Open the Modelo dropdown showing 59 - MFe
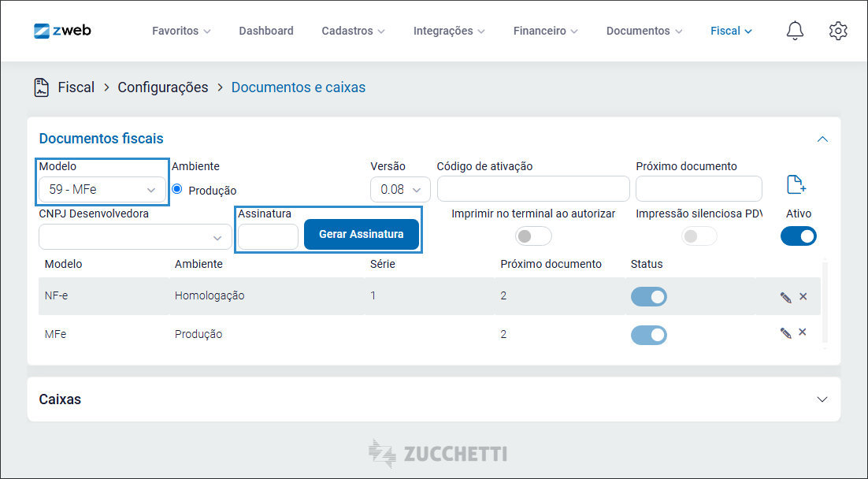Viewport: 868px width, 479px height. (102, 189)
